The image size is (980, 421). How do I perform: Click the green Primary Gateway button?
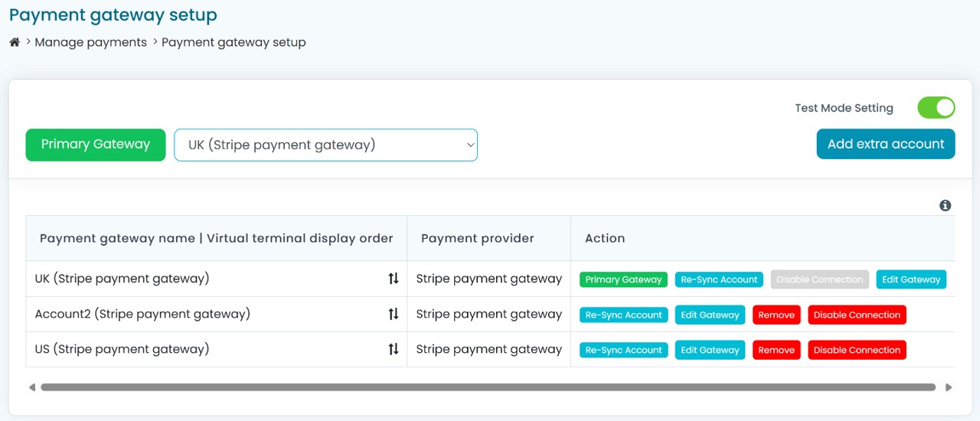tap(96, 145)
